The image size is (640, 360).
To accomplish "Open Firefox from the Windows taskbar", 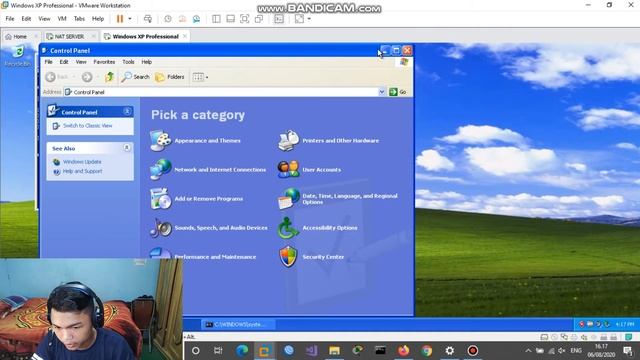I will (x=404, y=351).
